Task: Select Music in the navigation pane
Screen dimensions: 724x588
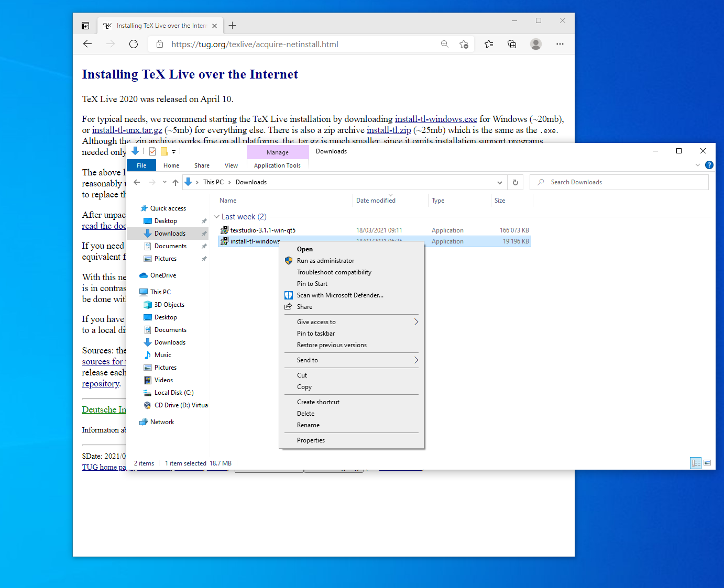Action: [163, 355]
